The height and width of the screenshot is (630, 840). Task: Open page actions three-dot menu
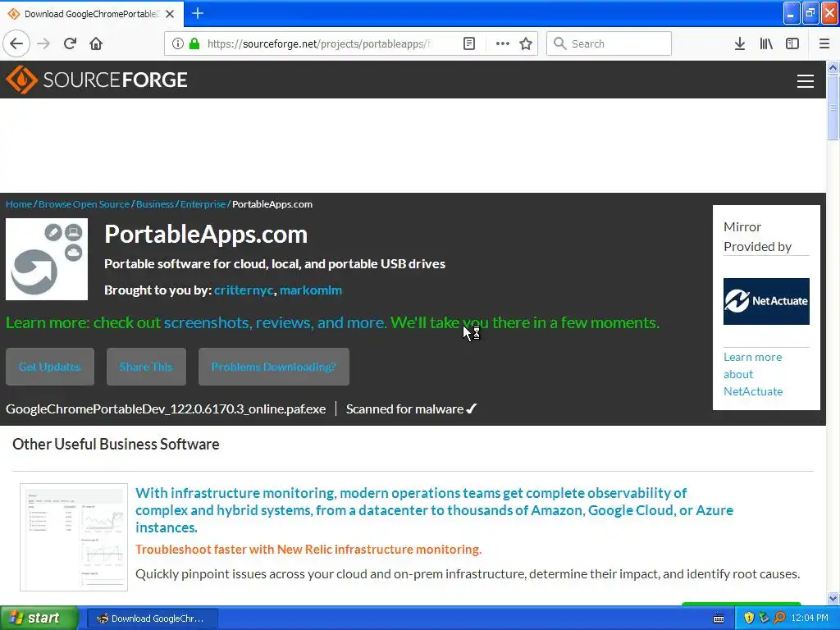pos(503,43)
